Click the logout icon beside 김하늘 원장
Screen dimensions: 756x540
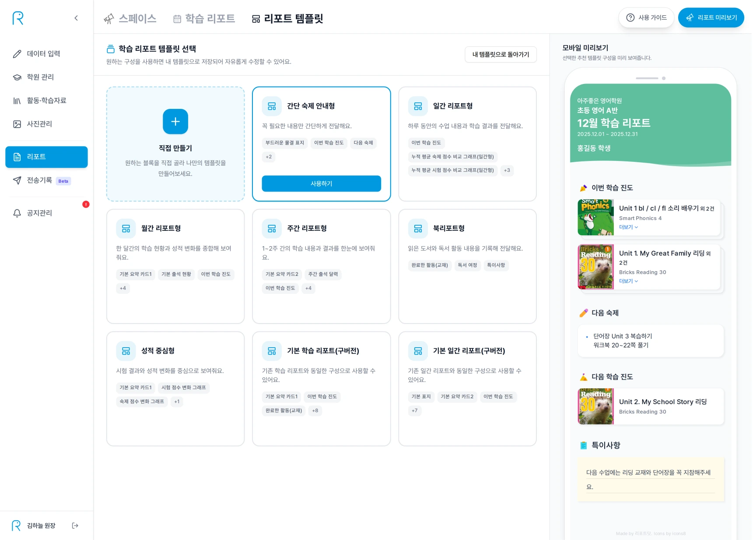[75, 526]
